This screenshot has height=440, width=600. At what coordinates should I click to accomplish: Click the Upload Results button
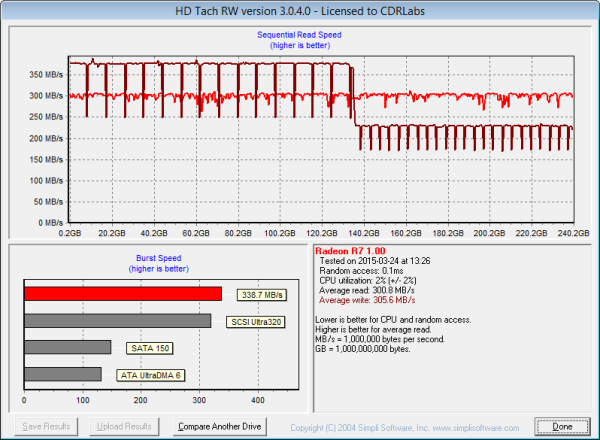pyautogui.click(x=122, y=426)
